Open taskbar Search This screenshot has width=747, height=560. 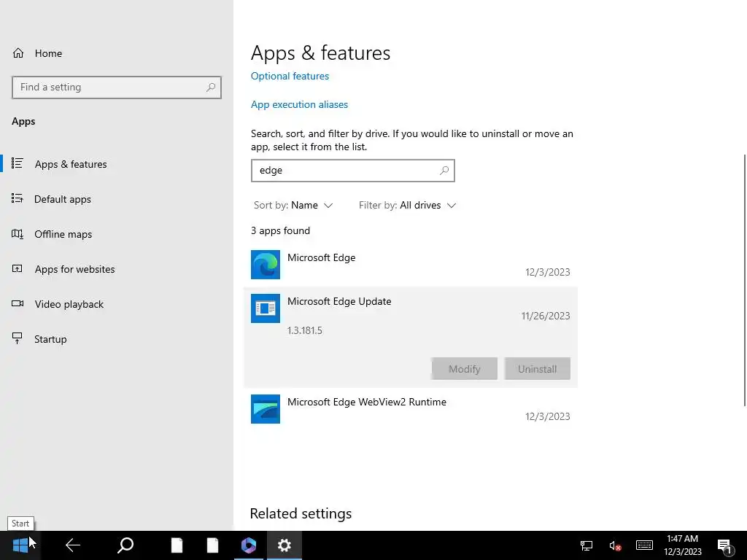(x=125, y=545)
